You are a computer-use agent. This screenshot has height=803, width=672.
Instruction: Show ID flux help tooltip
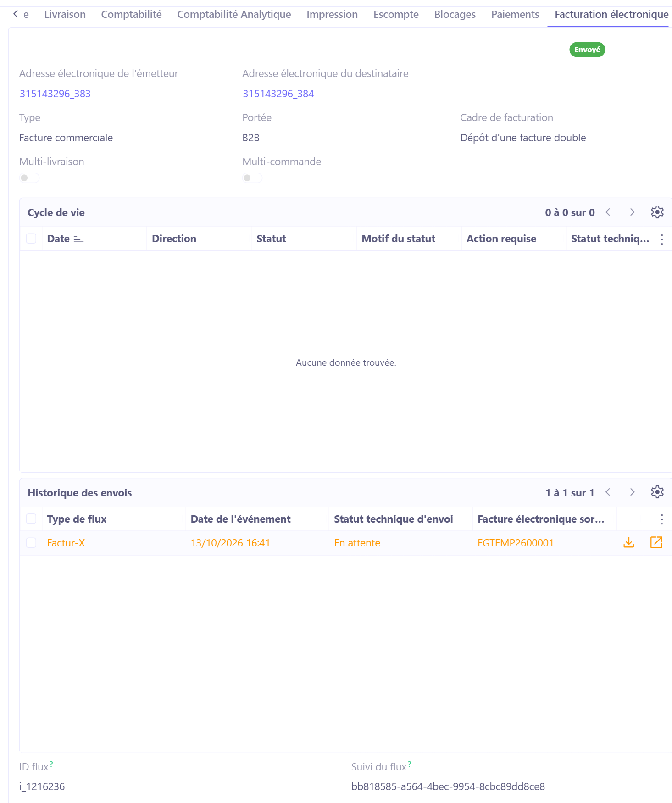[51, 764]
